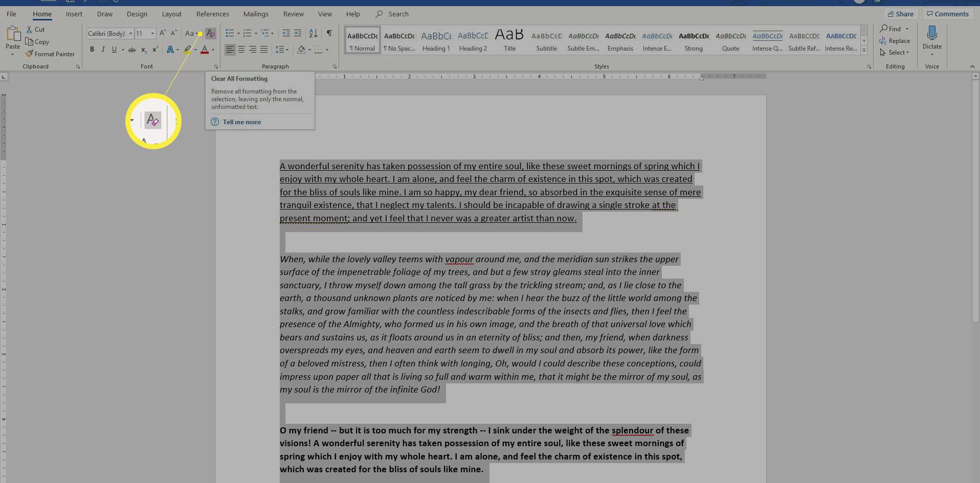
Task: Switch to the References tab
Action: tap(213, 14)
